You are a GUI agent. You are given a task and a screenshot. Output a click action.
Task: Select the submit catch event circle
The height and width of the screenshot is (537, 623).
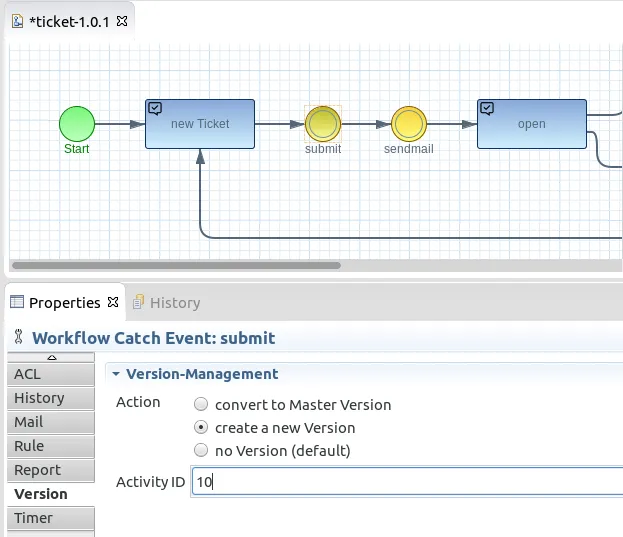click(x=323, y=124)
